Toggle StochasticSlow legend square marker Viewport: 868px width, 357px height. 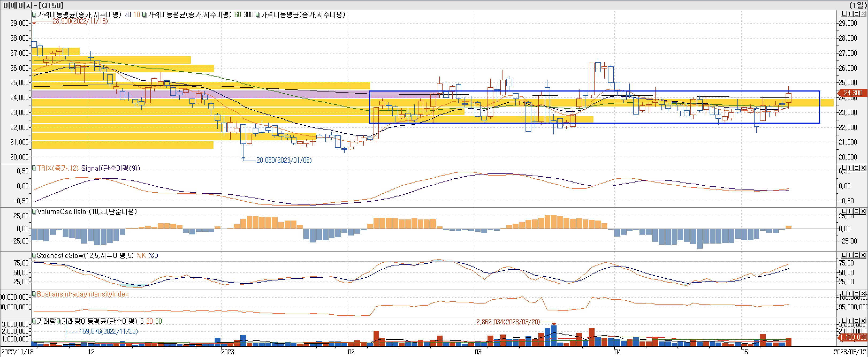pyautogui.click(x=34, y=255)
